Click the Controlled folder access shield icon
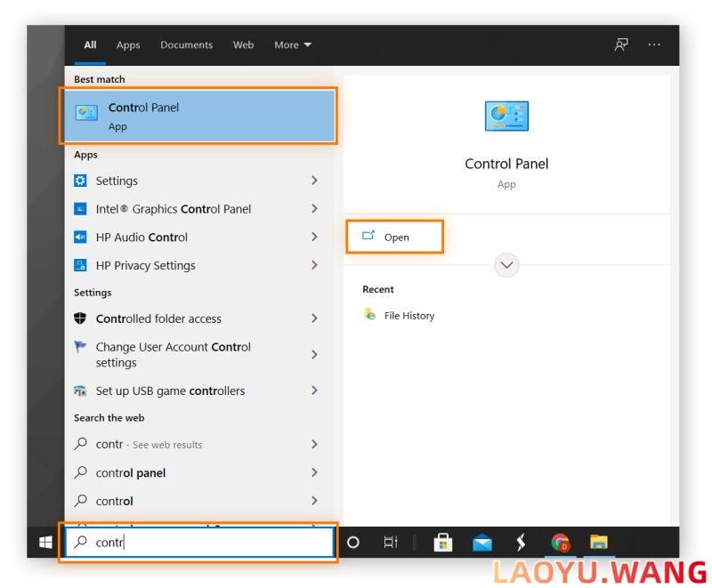This screenshot has height=588, width=712. [x=80, y=318]
